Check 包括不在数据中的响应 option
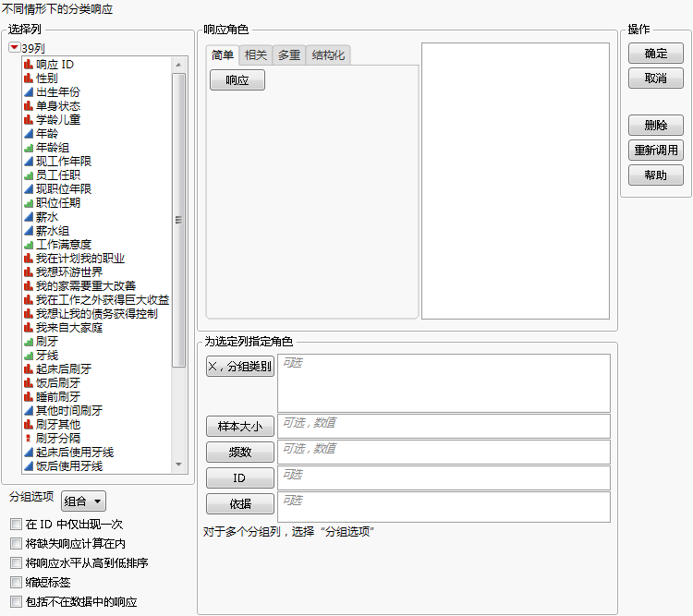The width and height of the screenshot is (693, 616). pyautogui.click(x=16, y=602)
